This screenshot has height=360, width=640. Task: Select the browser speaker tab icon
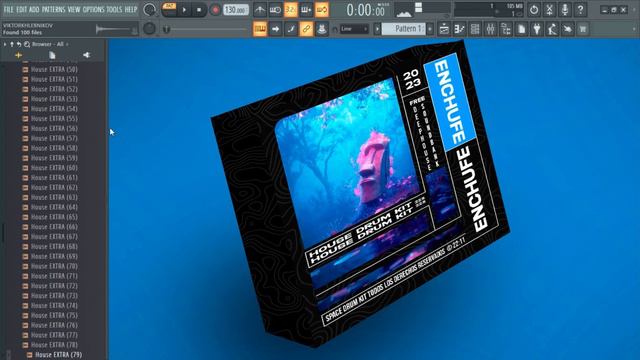pos(87,55)
